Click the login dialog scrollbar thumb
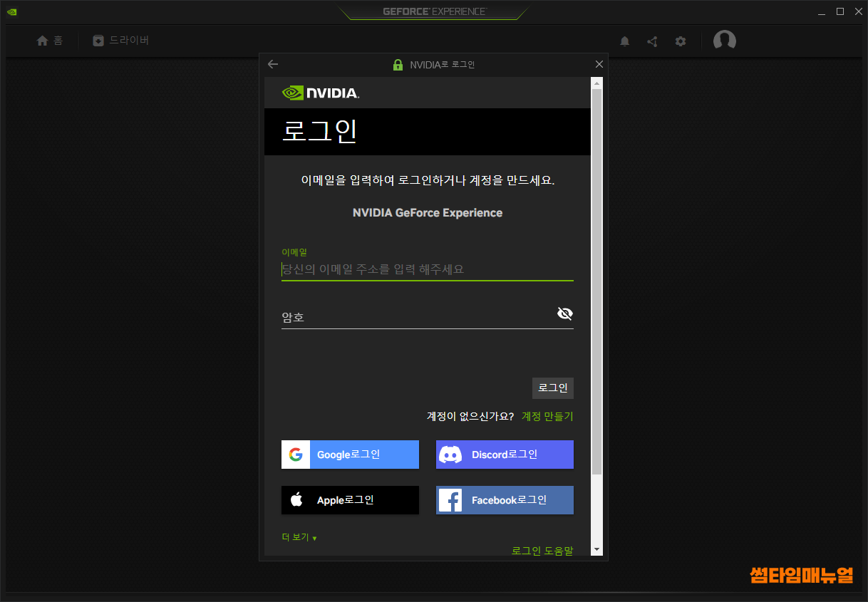The width and height of the screenshot is (868, 602). click(597, 281)
